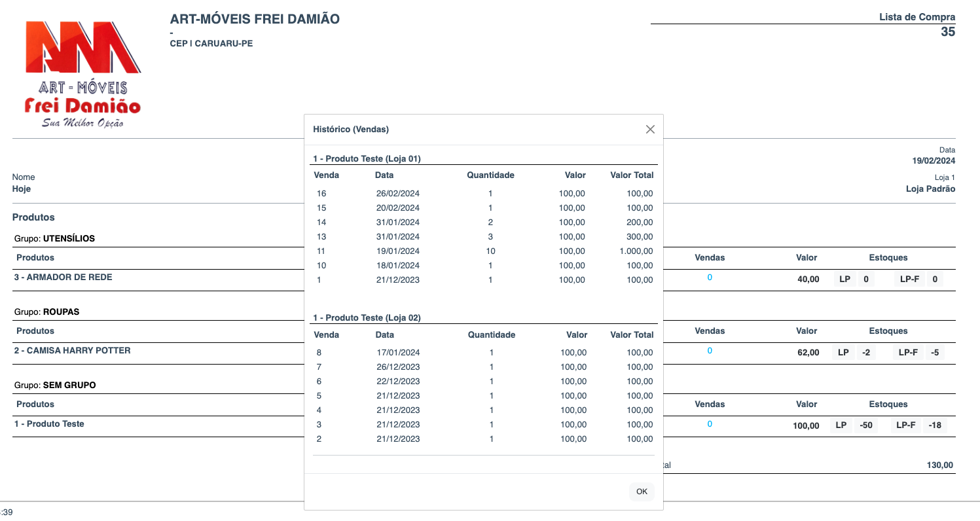Screen dimensions: 980x521
Task: Select the Loja 01 sale row number 16
Action: click(321, 194)
